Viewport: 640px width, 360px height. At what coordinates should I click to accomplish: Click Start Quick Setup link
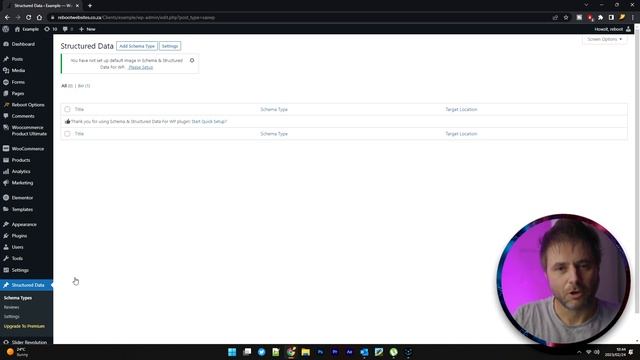(x=209, y=122)
